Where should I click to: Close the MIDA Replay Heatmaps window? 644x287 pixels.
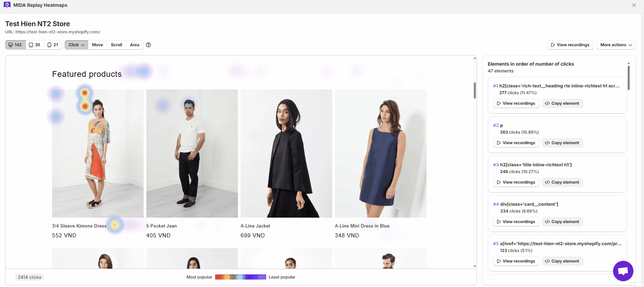pyautogui.click(x=634, y=5)
